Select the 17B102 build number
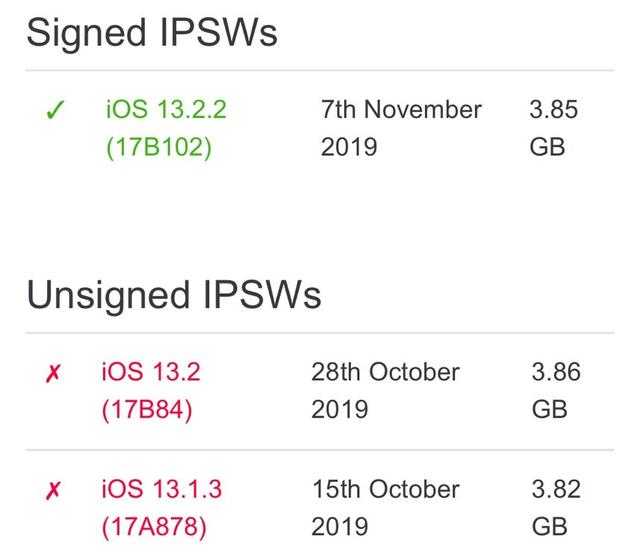The height and width of the screenshot is (559, 640). pyautogui.click(x=159, y=147)
